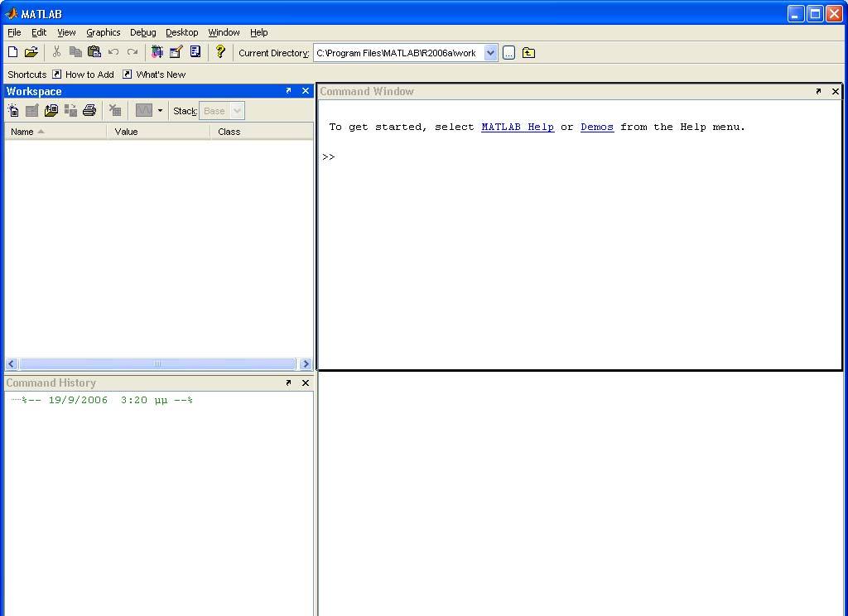Open the Help menu
Viewport: 848px width, 616px height.
pos(259,32)
